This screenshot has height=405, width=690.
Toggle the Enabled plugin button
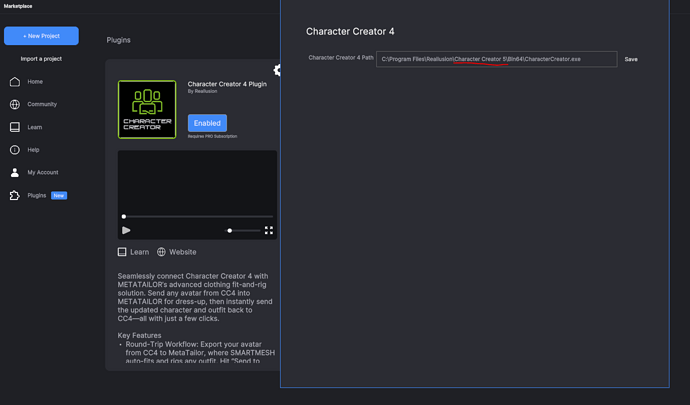[207, 123]
